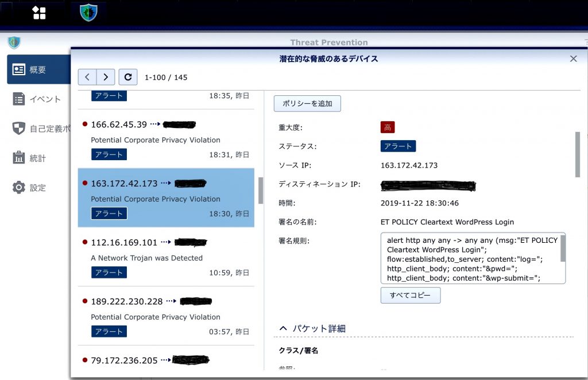This screenshot has width=588, height=380.
Task: Click the A Network Trojan was Detected text
Action: click(146, 258)
